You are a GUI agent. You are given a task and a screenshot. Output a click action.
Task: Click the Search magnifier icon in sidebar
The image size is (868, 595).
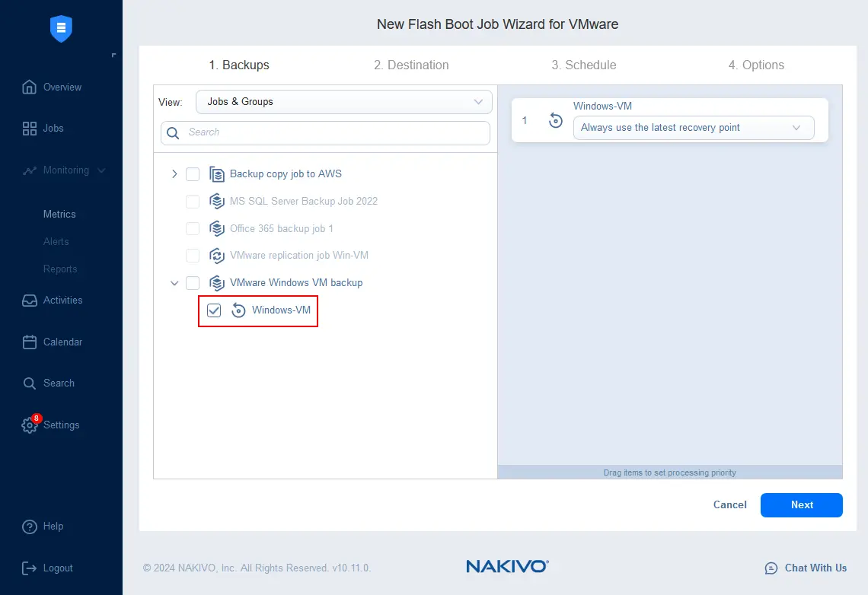tap(30, 383)
